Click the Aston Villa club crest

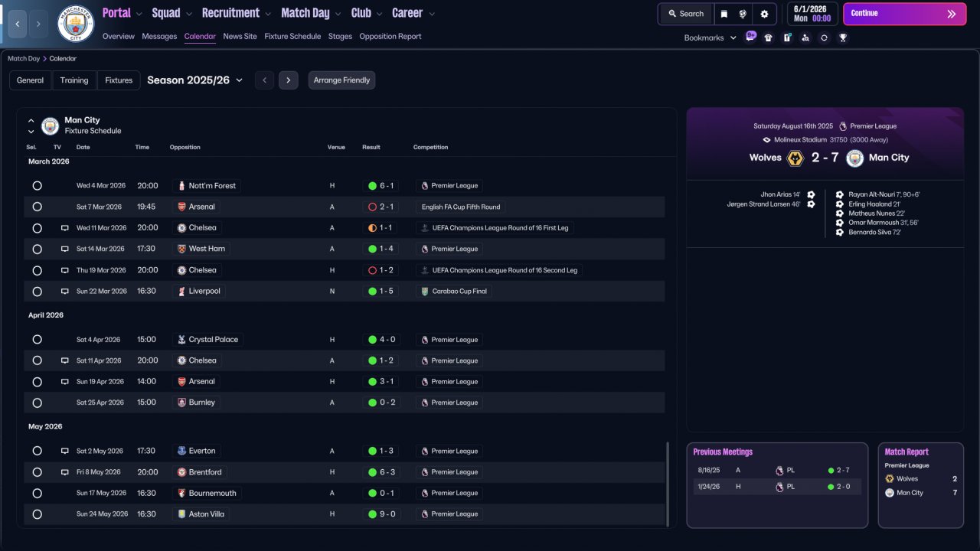tap(181, 514)
